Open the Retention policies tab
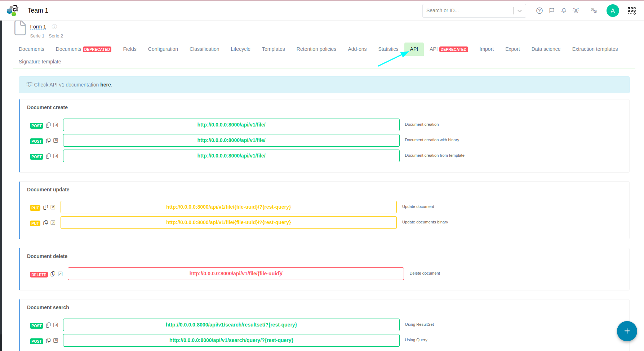 click(x=316, y=49)
